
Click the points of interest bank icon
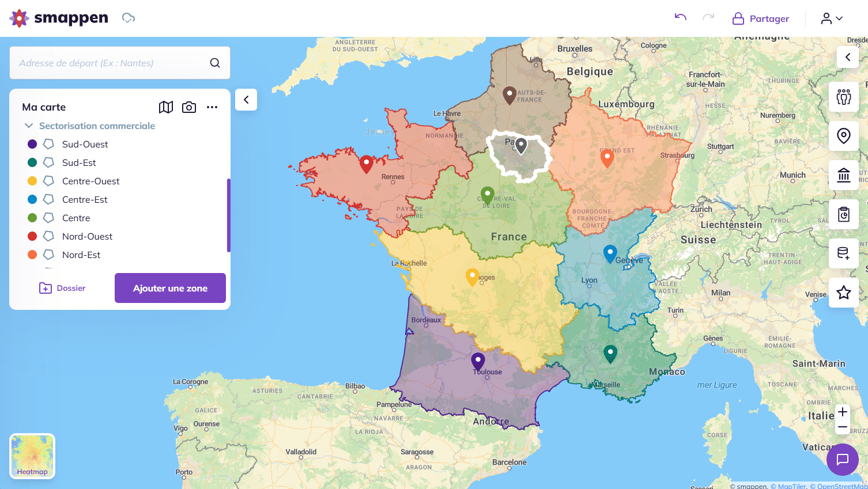(x=843, y=175)
